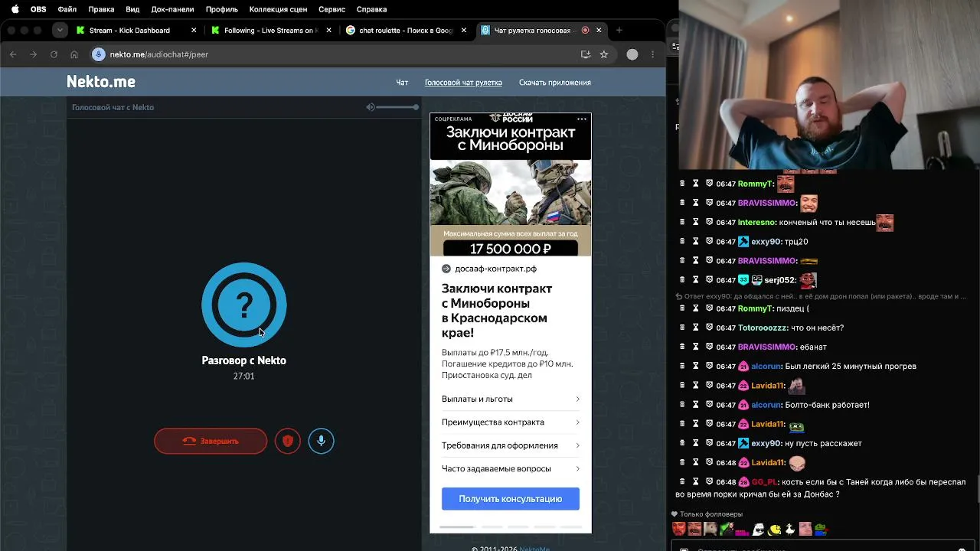
Task: Open the Apple menu
Action: click(15, 9)
